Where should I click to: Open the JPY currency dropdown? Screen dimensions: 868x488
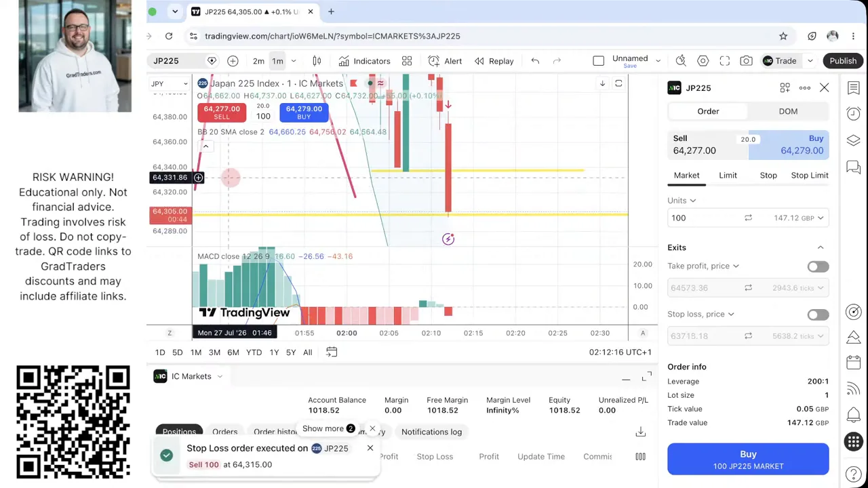(170, 84)
